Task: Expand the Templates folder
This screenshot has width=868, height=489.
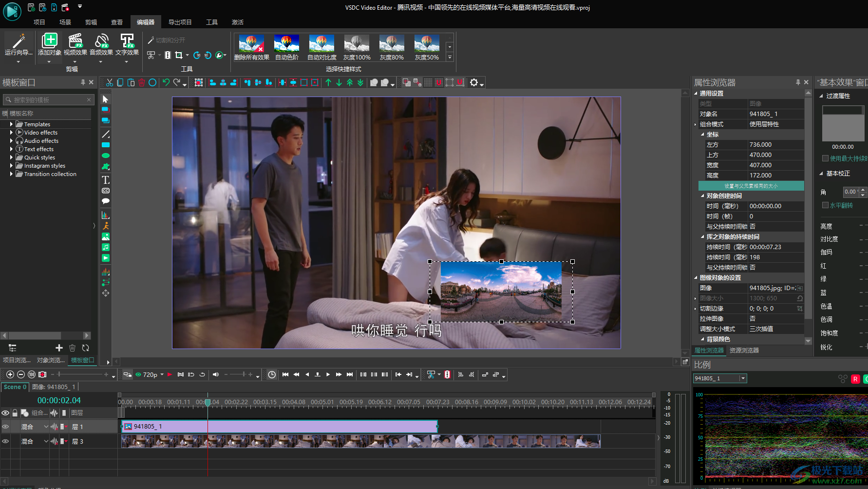Action: coord(11,124)
